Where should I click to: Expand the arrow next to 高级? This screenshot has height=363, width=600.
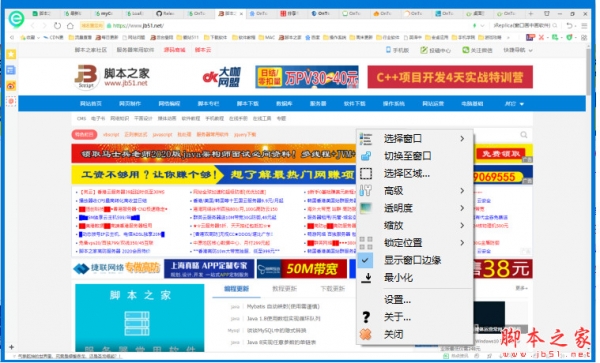tap(462, 190)
